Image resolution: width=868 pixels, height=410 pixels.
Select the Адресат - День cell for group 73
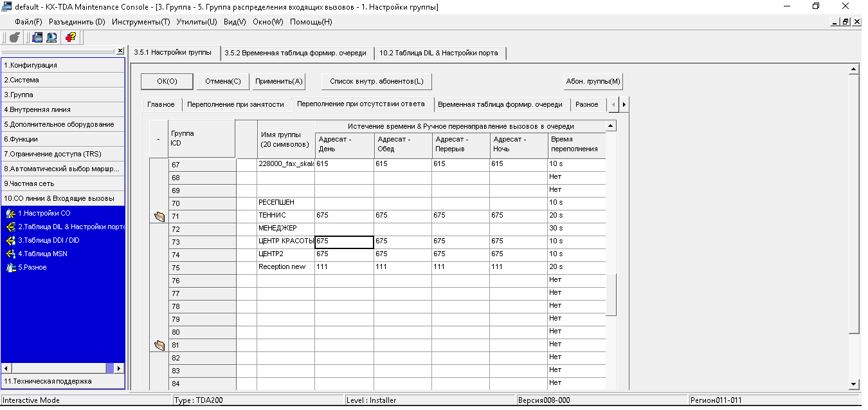(x=345, y=241)
